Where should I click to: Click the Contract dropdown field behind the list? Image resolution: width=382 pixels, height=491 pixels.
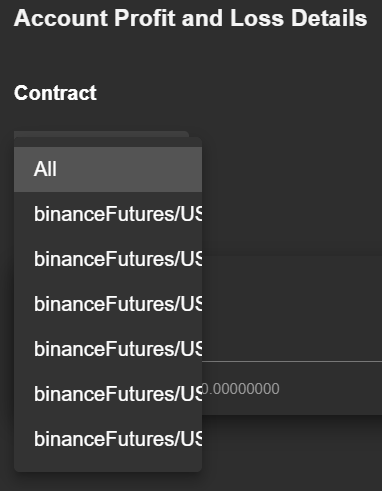pyautogui.click(x=101, y=134)
